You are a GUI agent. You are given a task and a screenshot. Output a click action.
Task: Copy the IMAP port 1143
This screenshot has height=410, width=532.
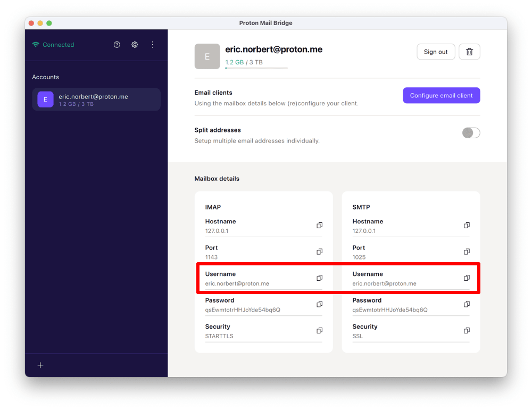click(319, 252)
